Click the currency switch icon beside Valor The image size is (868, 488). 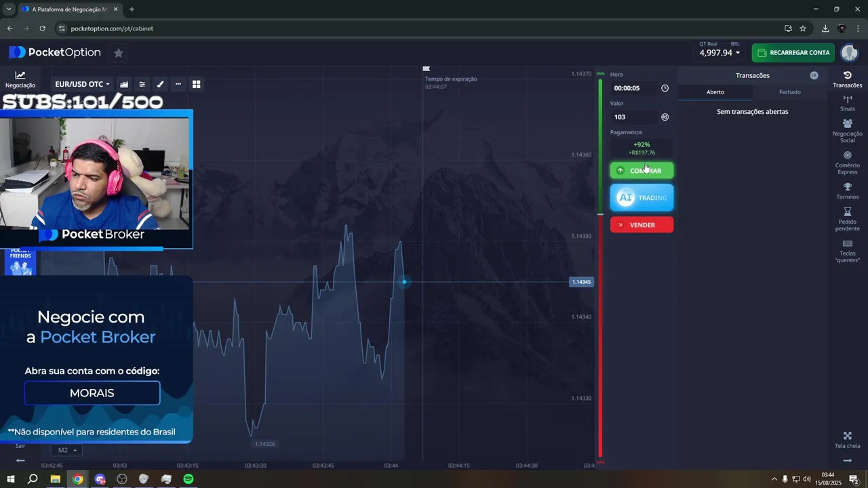coord(665,117)
